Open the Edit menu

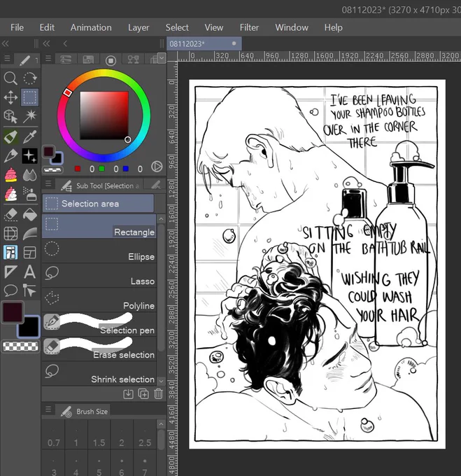pos(47,27)
